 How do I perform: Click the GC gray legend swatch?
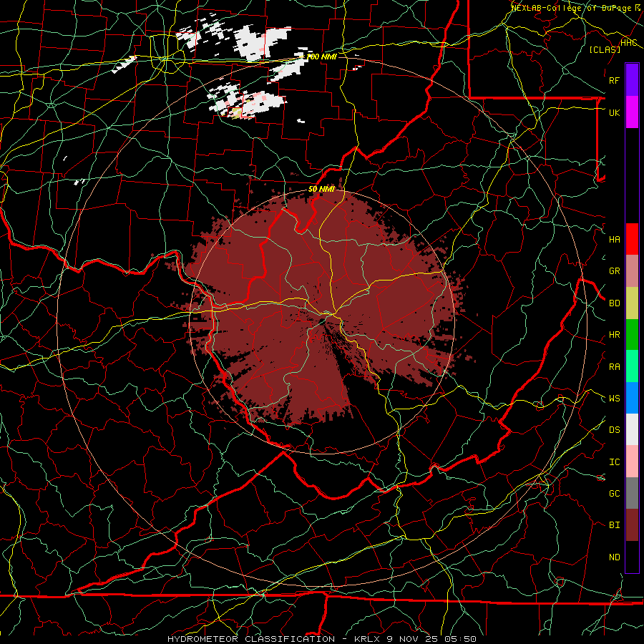coord(632,493)
